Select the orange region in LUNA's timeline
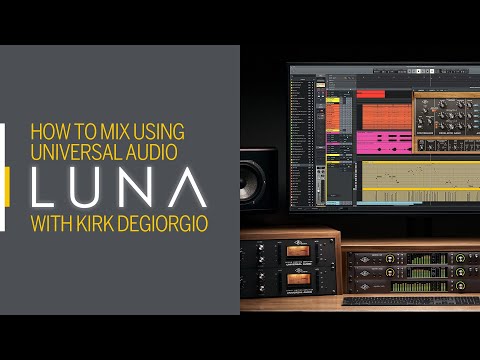The image size is (480, 360). [386, 117]
